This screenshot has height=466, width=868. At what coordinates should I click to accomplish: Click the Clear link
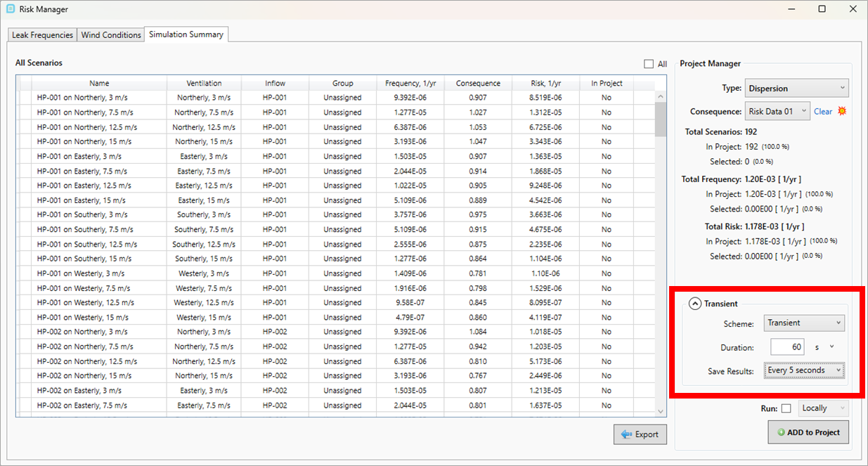click(823, 112)
